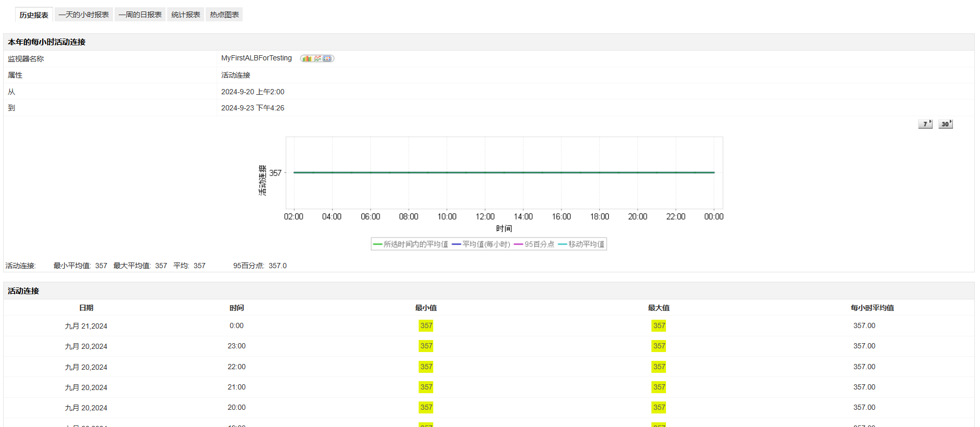Image resolution: width=980 pixels, height=427 pixels.
Task: Select the 九月 21,2024 date cell
Action: tap(86, 326)
